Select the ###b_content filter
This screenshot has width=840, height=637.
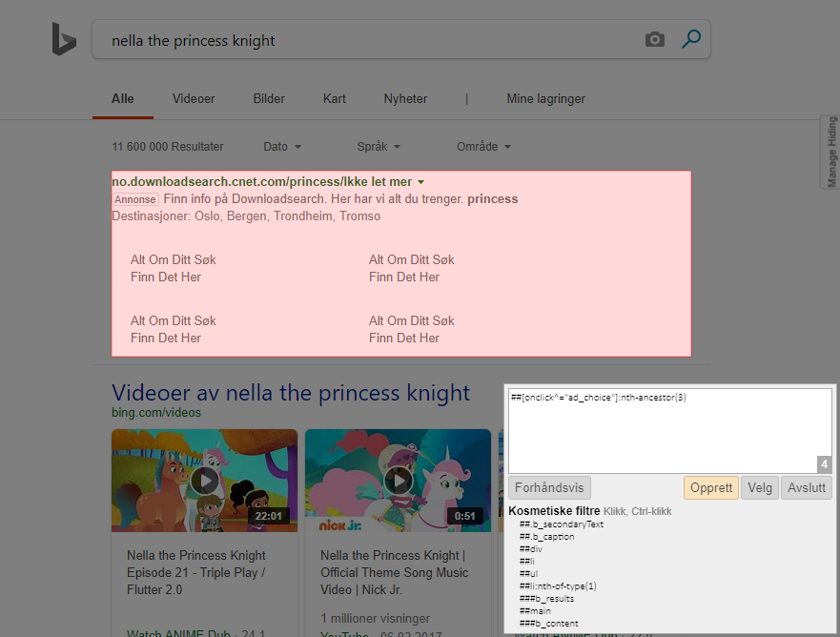[548, 623]
